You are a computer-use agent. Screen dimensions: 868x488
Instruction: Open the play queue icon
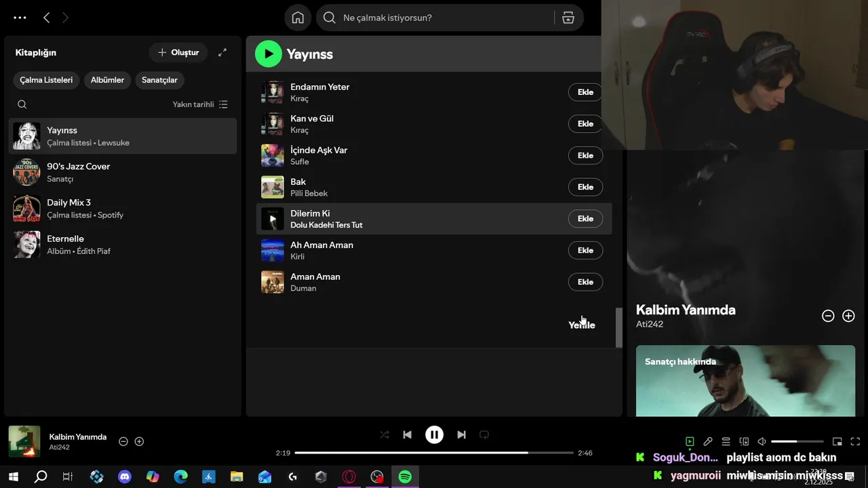726,441
